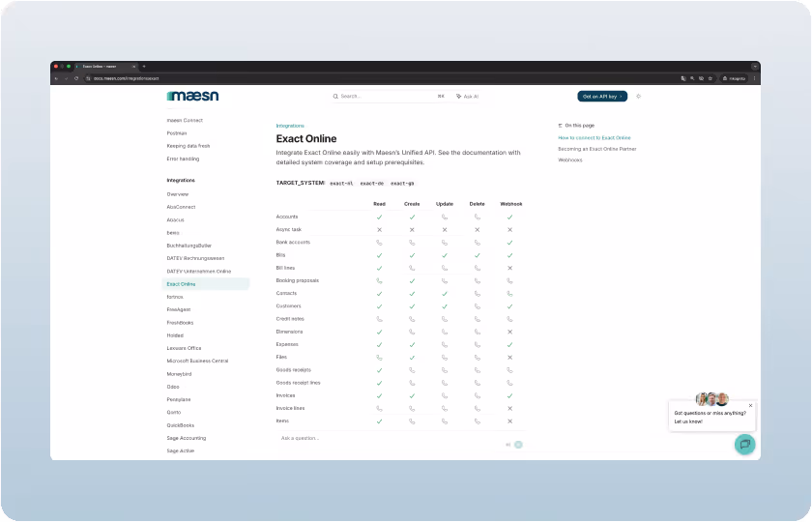Click the Bank accounts Read phone icon
Image resolution: width=812 pixels, height=522 pixels.
click(x=380, y=243)
